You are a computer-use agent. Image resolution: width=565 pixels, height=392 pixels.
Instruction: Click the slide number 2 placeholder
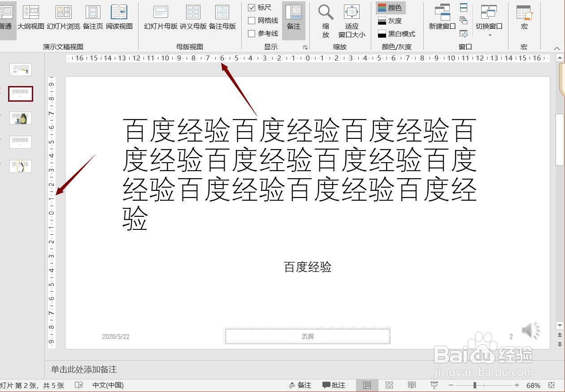click(511, 336)
